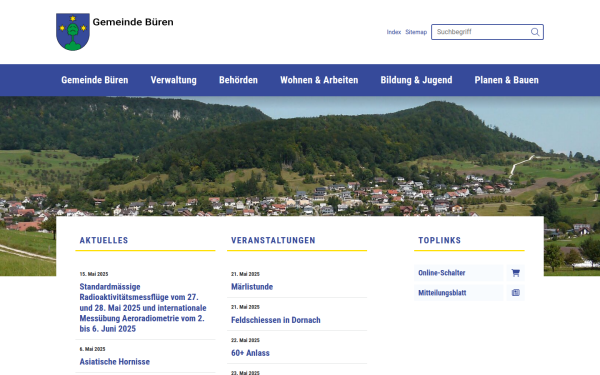Click the search magnifier icon

[535, 32]
